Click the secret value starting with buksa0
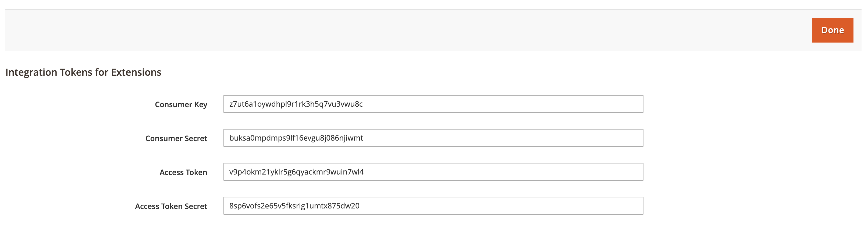Viewport: 868px width, 244px height. click(x=296, y=138)
